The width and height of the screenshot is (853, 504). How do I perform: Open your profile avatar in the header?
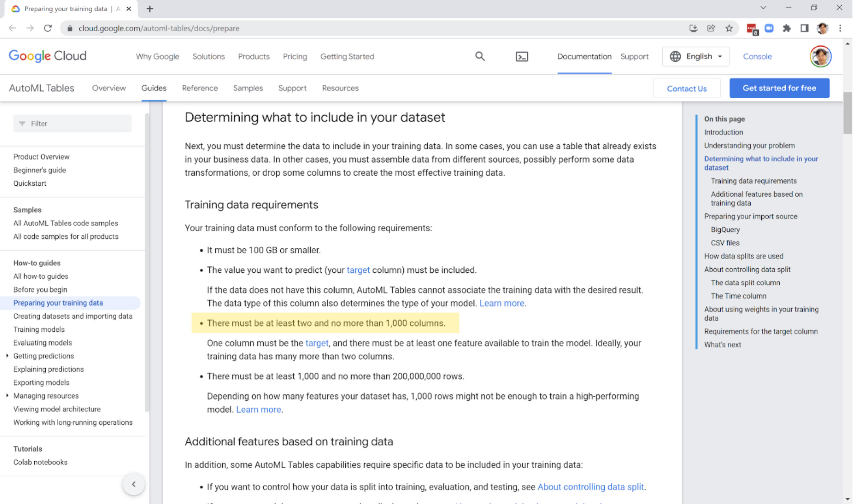(x=820, y=56)
